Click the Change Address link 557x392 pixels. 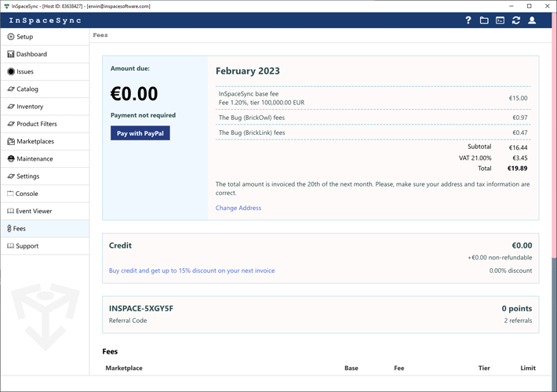(x=238, y=208)
